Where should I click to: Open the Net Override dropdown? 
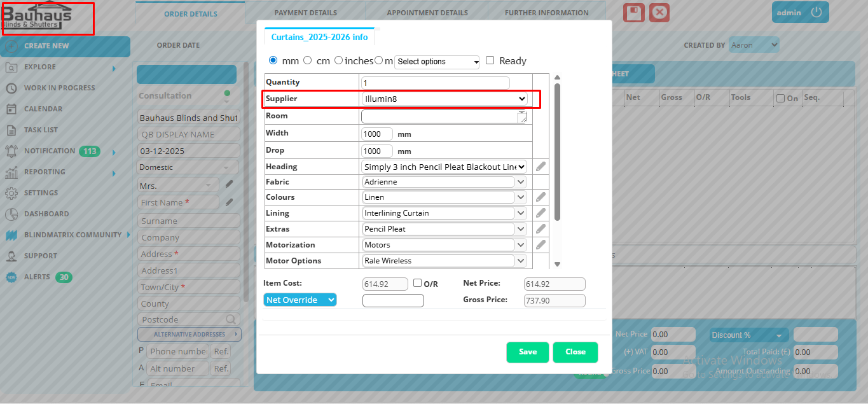(300, 300)
